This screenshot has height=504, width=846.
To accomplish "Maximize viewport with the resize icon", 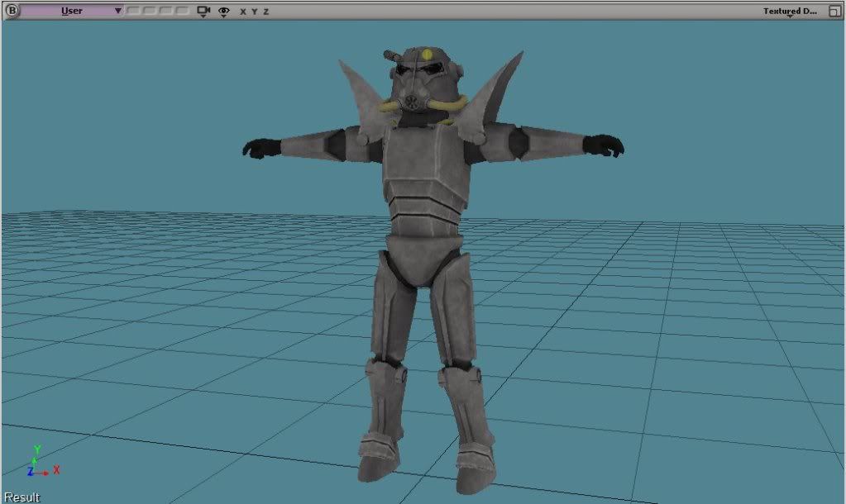I will (834, 12).
